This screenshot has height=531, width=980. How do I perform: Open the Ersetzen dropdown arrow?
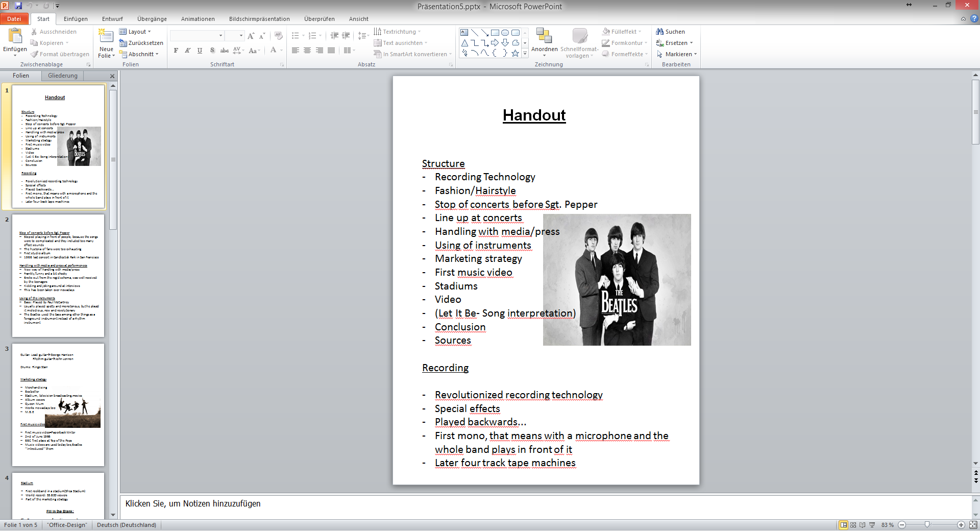click(691, 43)
